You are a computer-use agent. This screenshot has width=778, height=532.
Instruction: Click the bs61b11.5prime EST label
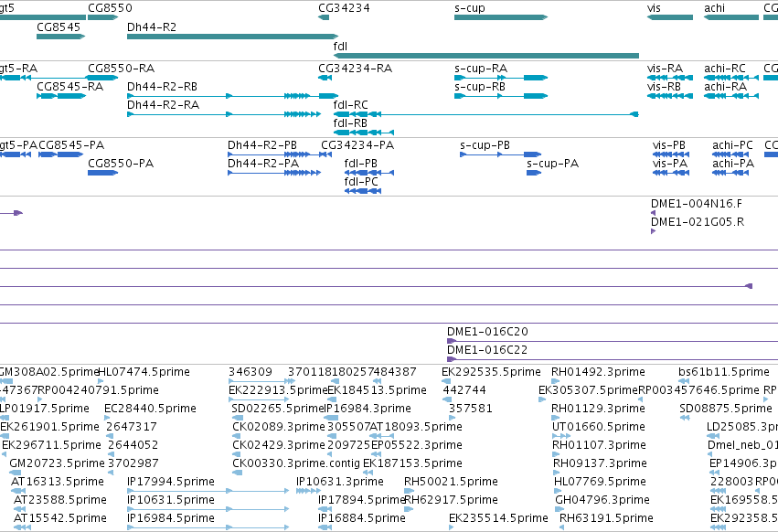pyautogui.click(x=724, y=372)
